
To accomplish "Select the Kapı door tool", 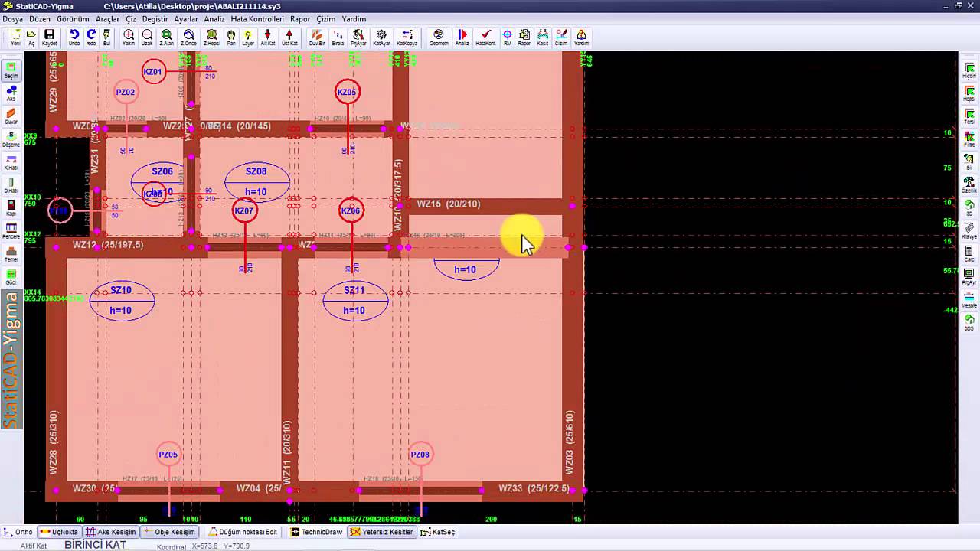I will [x=11, y=207].
